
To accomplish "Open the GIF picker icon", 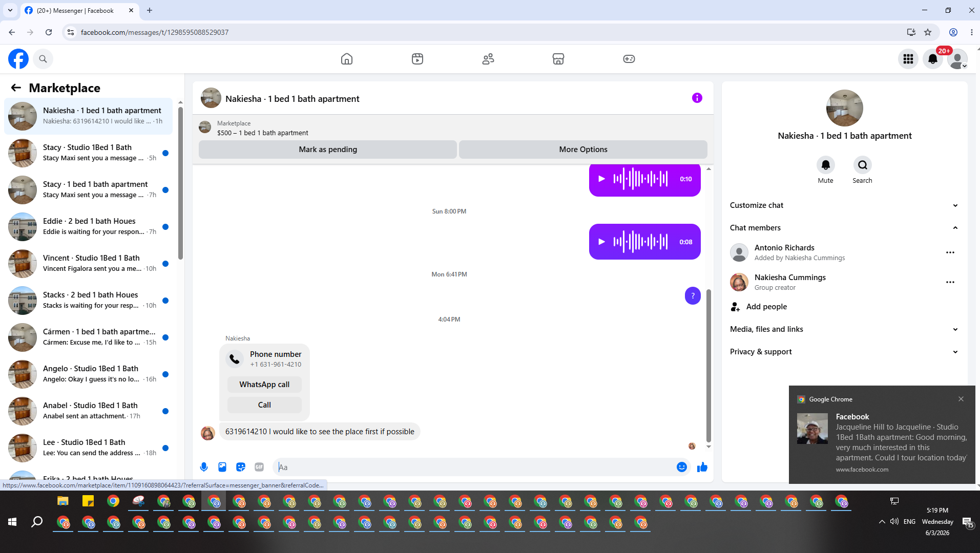I will point(259,467).
